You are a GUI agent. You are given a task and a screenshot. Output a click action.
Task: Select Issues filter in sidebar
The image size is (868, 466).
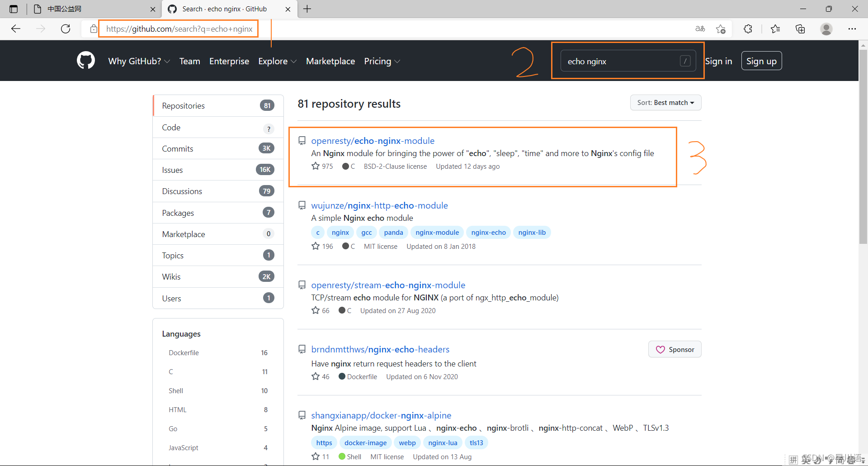point(218,170)
